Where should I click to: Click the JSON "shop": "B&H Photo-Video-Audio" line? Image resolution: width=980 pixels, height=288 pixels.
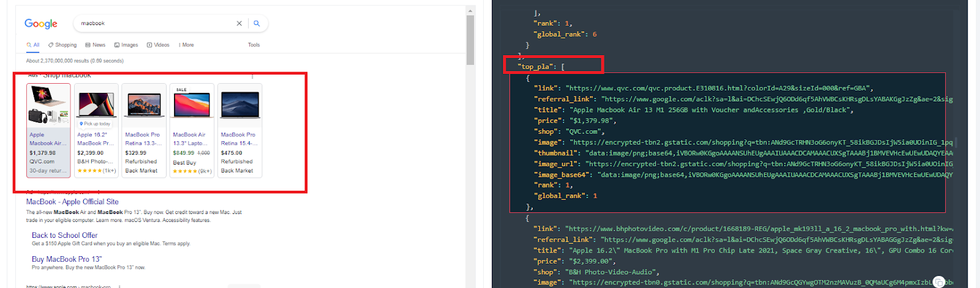(597, 272)
